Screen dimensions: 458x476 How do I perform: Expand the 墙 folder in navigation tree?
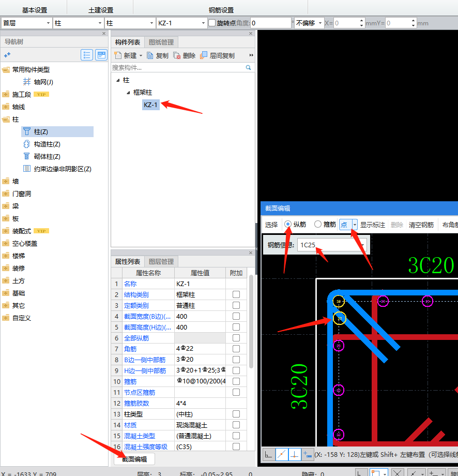(x=6, y=181)
